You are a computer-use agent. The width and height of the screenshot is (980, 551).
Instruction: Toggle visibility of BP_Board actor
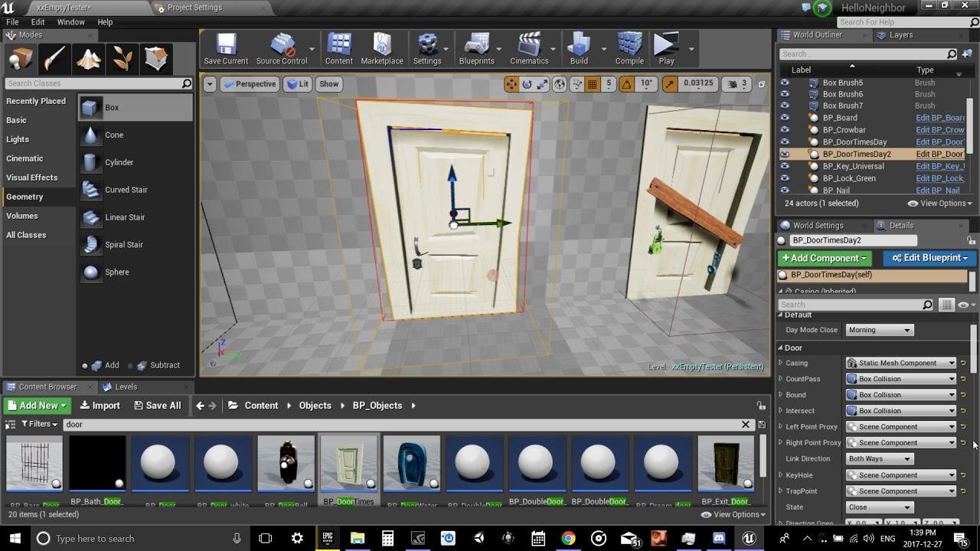(x=785, y=118)
